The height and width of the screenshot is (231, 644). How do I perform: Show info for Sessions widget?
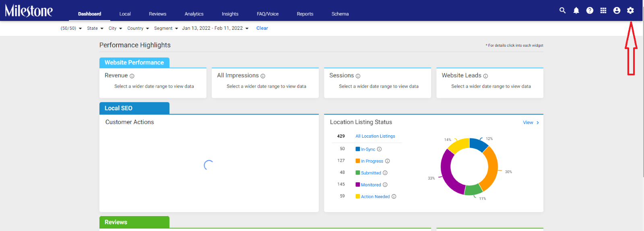pos(358,76)
